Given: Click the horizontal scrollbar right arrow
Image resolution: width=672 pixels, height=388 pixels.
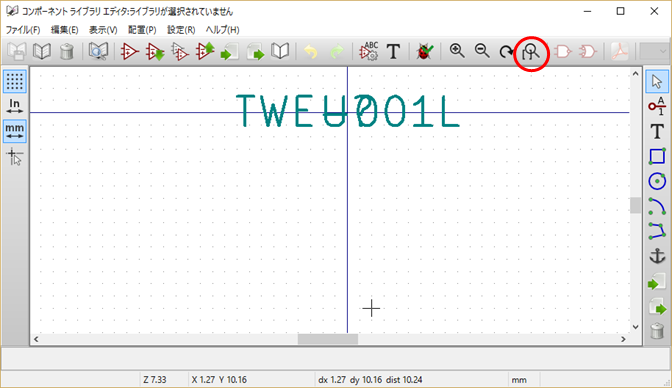Looking at the screenshot, I should coord(624,339).
